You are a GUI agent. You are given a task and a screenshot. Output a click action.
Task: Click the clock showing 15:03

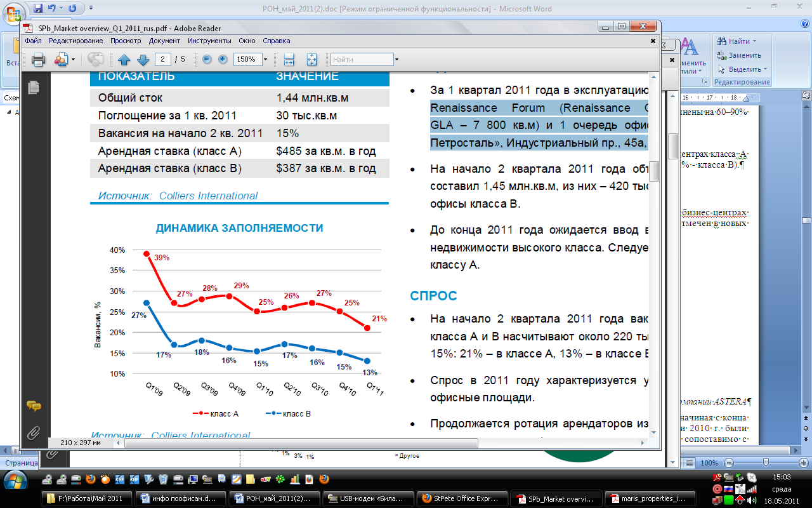pyautogui.click(x=782, y=477)
